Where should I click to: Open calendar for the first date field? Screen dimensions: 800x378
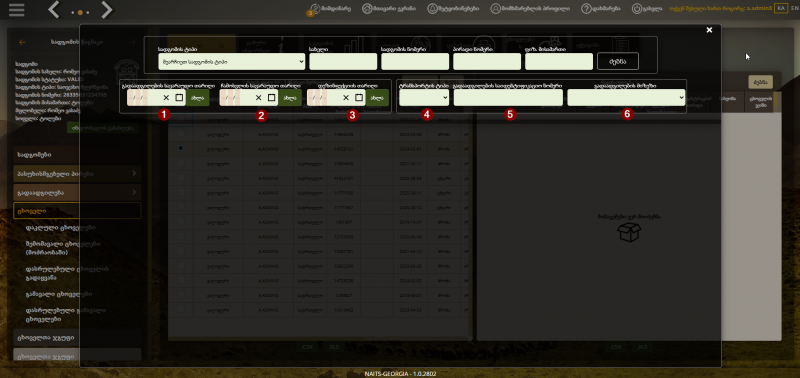point(179,97)
